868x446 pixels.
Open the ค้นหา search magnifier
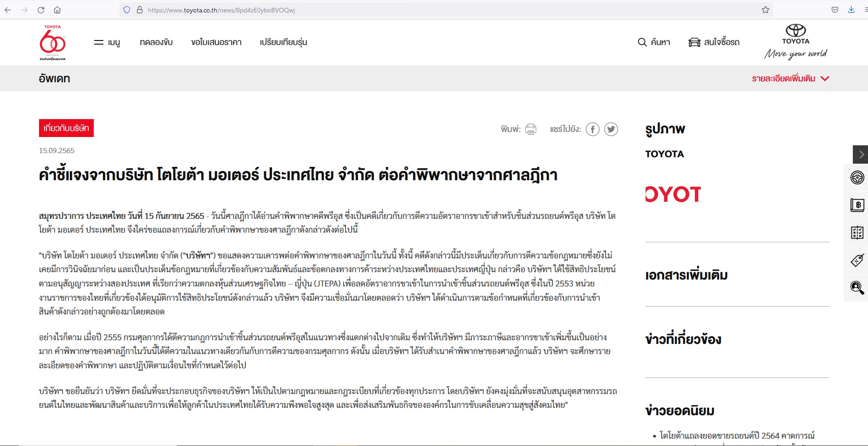point(654,42)
